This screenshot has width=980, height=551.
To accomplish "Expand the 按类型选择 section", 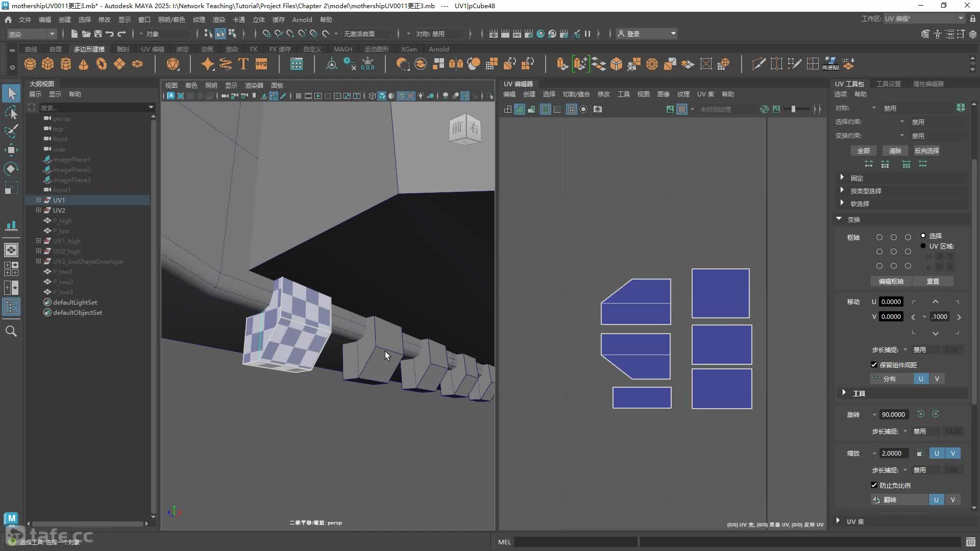I will 842,190.
